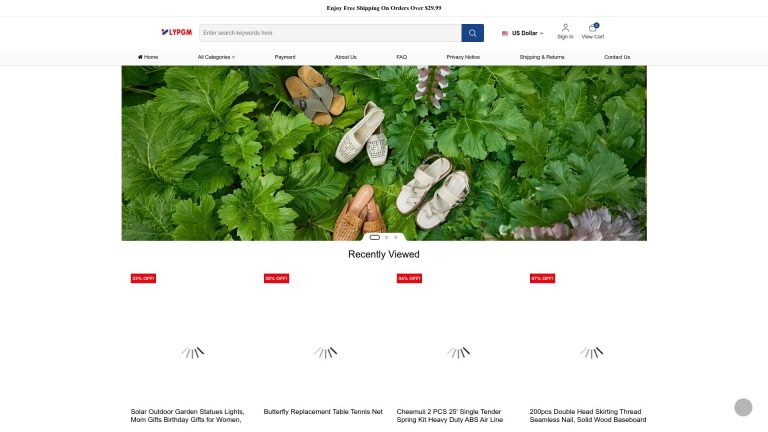Click the Home menu item
The image size is (768, 432).
[x=148, y=57]
